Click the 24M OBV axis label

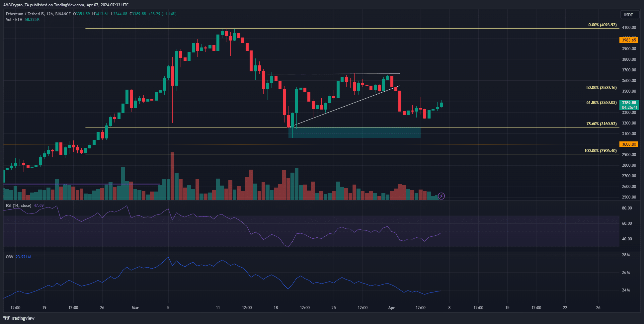(x=626, y=290)
